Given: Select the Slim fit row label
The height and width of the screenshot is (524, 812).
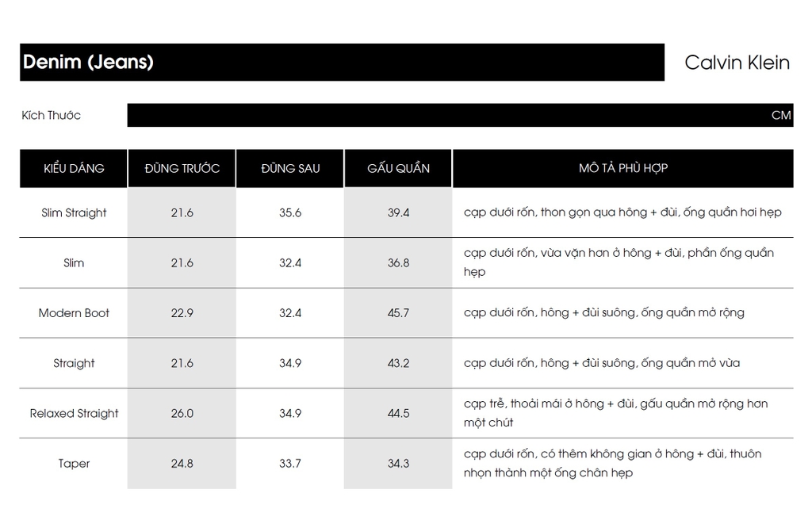Looking at the screenshot, I should [74, 262].
